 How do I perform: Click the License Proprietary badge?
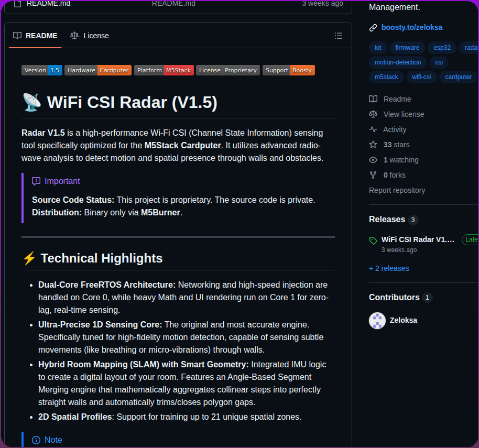click(228, 70)
